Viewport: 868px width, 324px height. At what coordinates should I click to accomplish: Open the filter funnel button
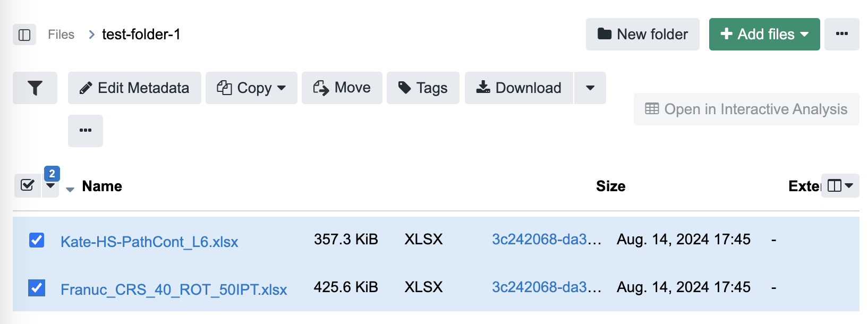point(35,88)
